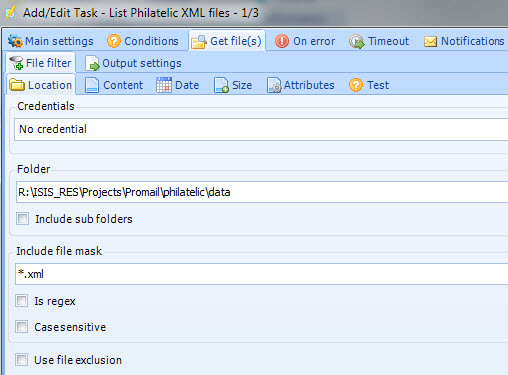The width and height of the screenshot is (508, 375).
Task: Select the Location filter tab
Action: 41,85
